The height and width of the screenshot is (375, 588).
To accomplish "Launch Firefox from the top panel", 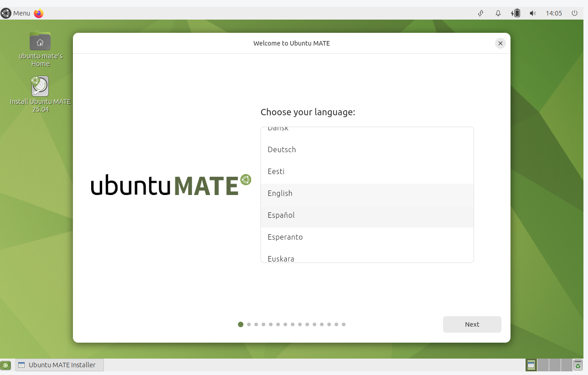I will click(39, 13).
